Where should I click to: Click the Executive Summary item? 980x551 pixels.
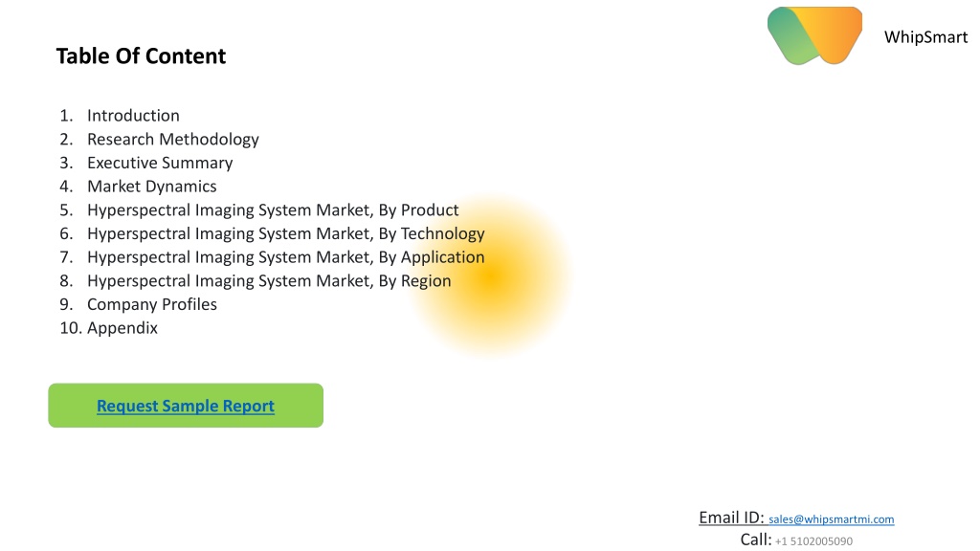[160, 163]
